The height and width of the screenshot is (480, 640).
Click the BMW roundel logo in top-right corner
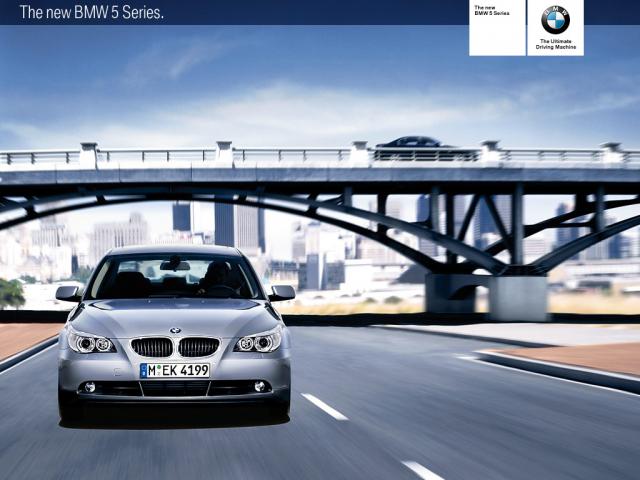(555, 19)
